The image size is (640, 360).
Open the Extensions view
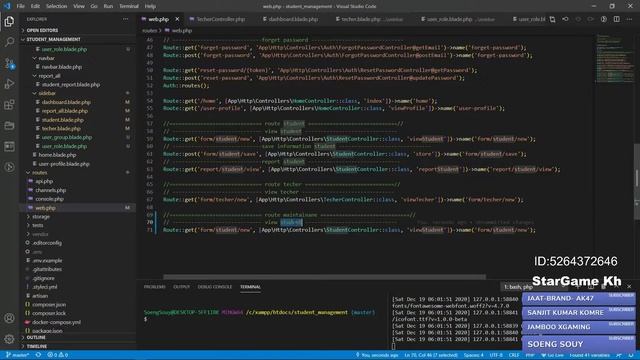point(9,105)
